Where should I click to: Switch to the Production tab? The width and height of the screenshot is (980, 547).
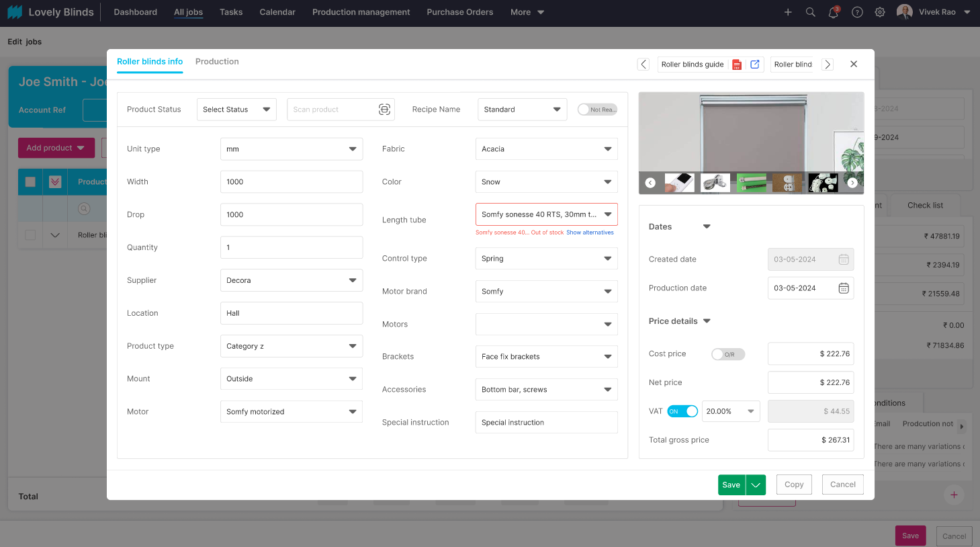(x=217, y=62)
